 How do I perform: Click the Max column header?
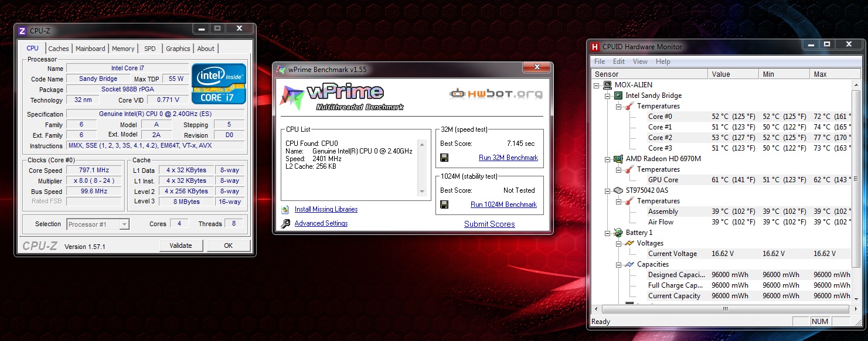830,74
